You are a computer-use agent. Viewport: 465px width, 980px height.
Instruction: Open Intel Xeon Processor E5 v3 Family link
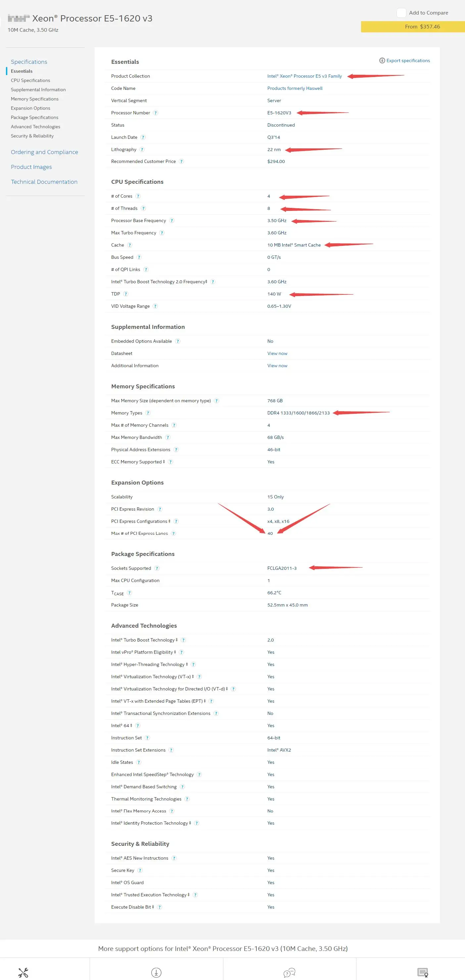coord(304,76)
